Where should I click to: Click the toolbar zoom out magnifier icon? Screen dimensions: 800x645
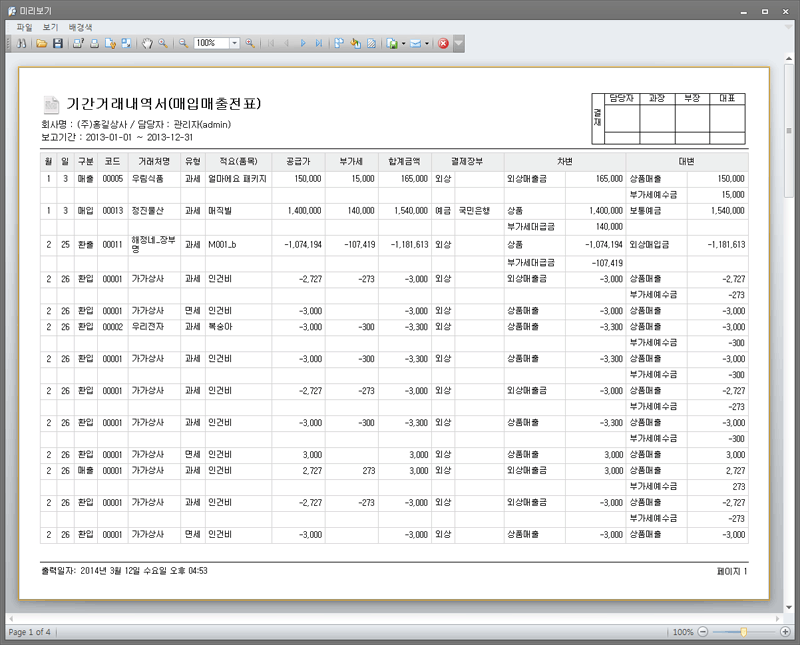(x=184, y=44)
